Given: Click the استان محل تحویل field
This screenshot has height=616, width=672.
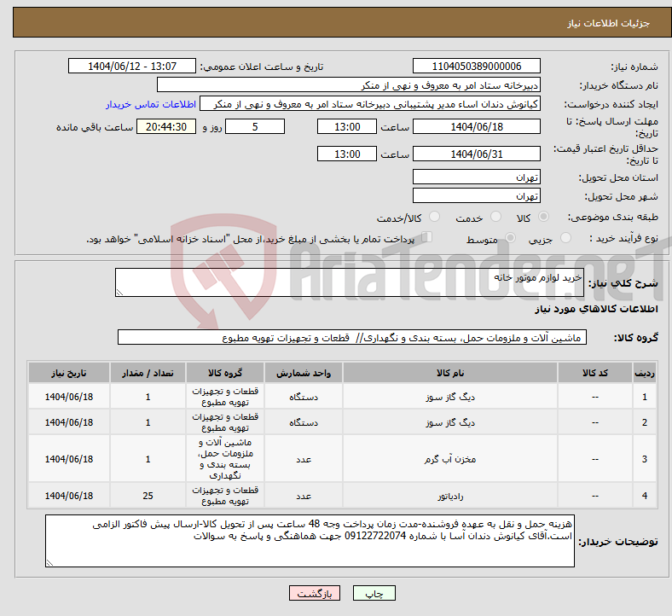Looking at the screenshot, I should point(476,177).
